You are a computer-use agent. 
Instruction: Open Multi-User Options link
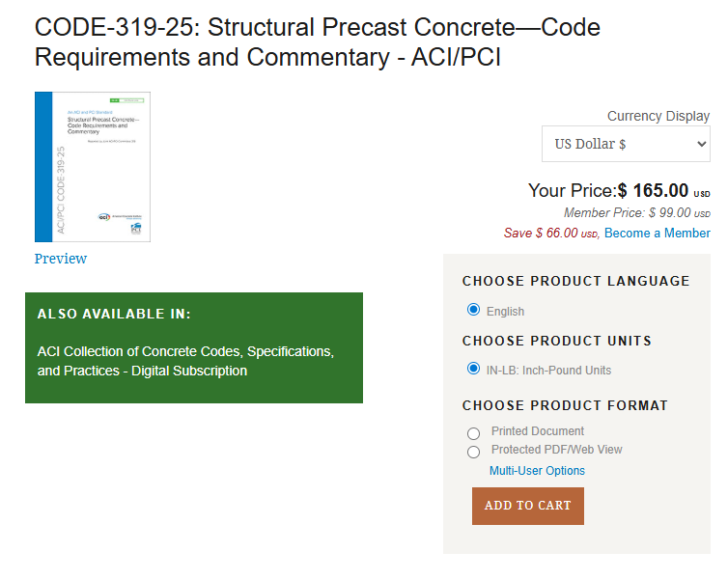tap(537, 471)
